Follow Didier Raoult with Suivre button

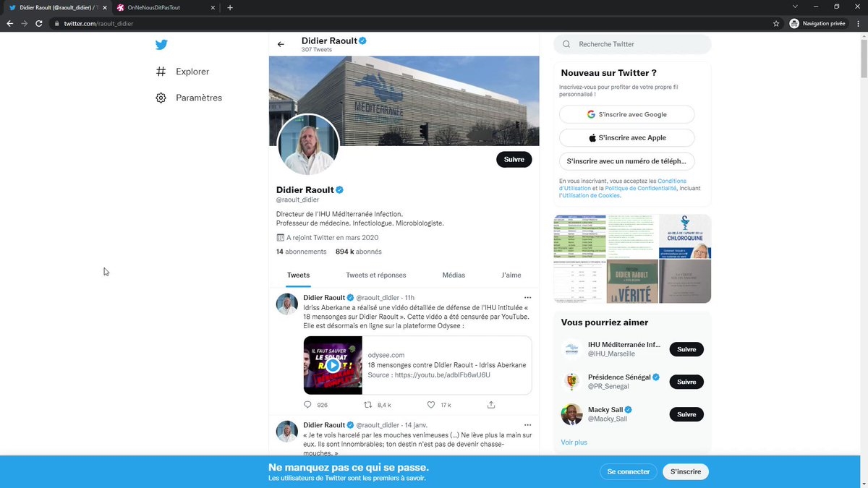tap(514, 160)
